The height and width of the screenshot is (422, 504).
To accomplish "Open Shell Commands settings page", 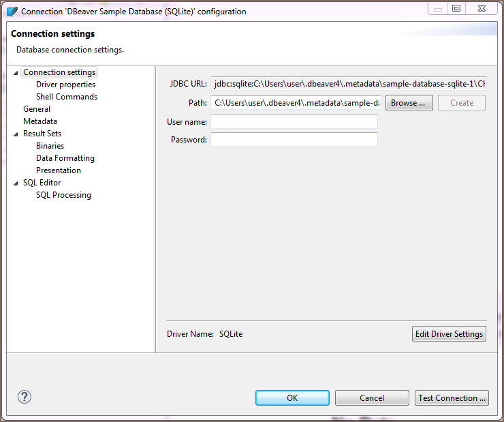I will [x=66, y=97].
